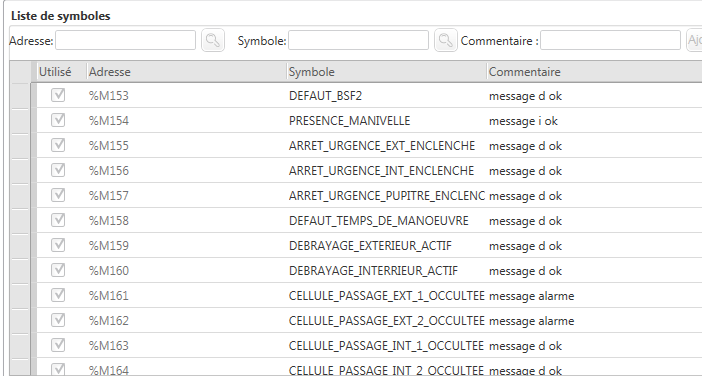Toggle the Utilisé checkbox for %M153
The width and height of the screenshot is (702, 376).
click(58, 95)
